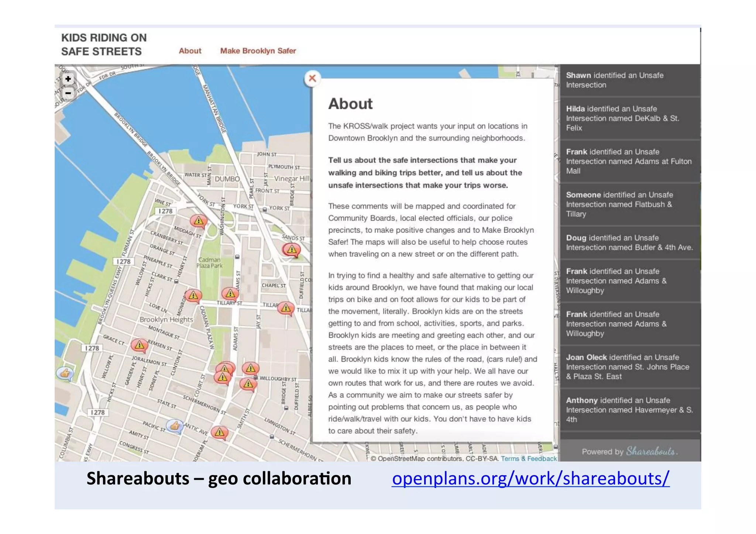
Task: Click the Cadman Plaza Park label
Action: point(210,263)
